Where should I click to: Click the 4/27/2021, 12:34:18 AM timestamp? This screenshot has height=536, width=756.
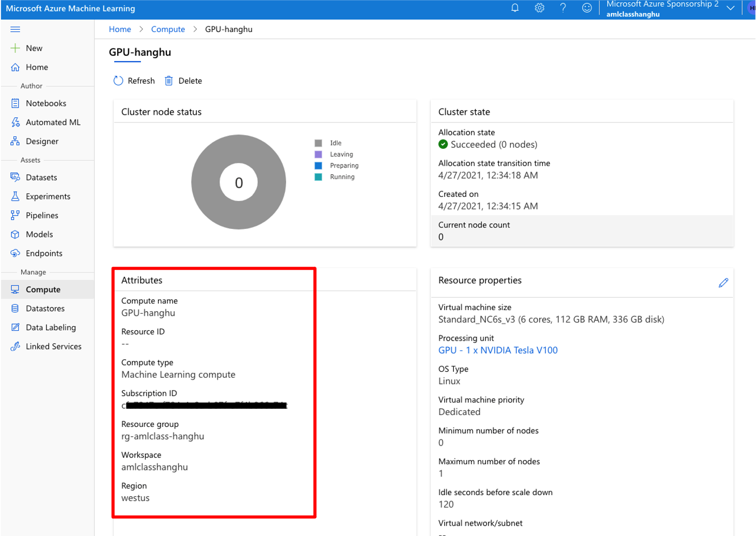[488, 175]
